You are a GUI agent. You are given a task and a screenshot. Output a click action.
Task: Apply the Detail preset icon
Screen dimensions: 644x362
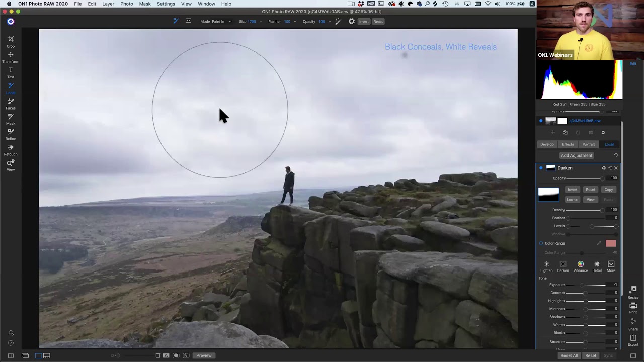pos(597,266)
